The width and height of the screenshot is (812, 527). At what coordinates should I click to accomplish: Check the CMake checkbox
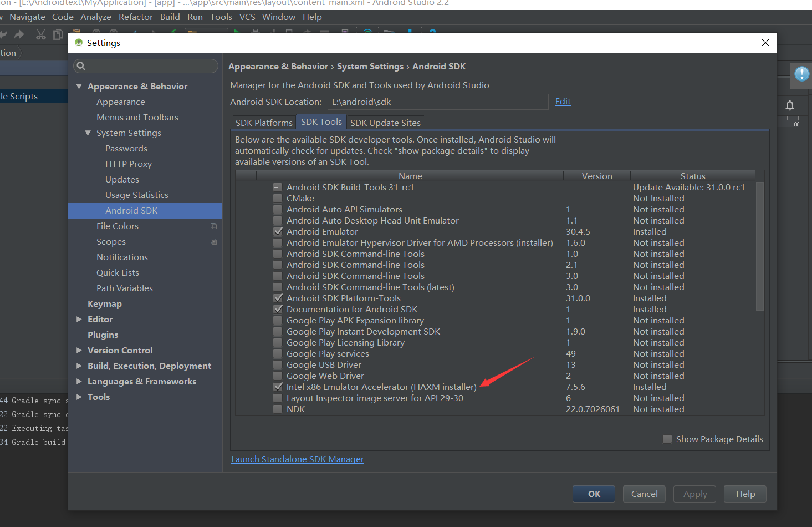278,199
